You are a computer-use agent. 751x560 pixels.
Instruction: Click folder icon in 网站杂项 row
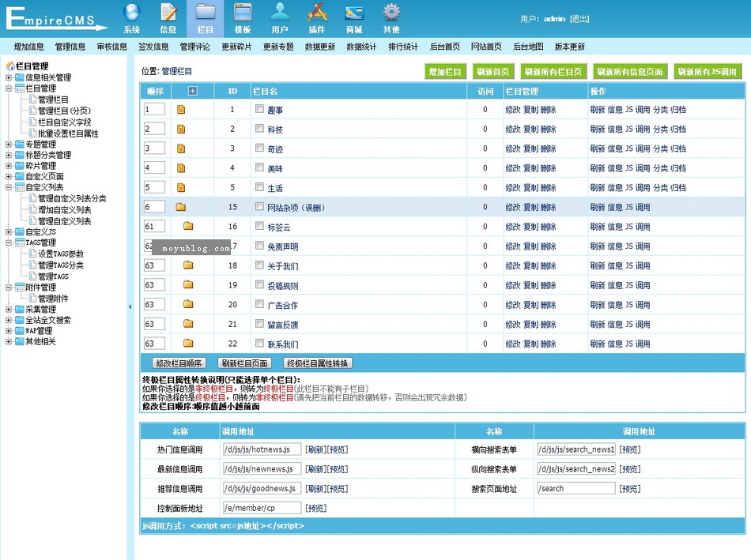pos(180,207)
